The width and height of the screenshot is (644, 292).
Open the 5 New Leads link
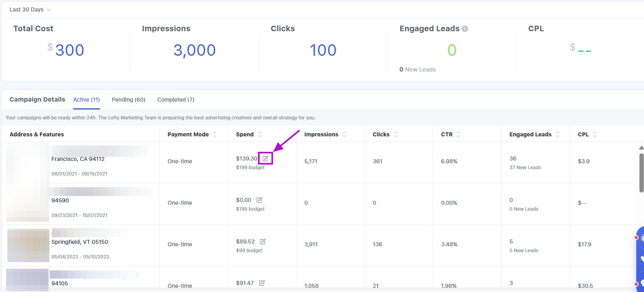point(523,251)
